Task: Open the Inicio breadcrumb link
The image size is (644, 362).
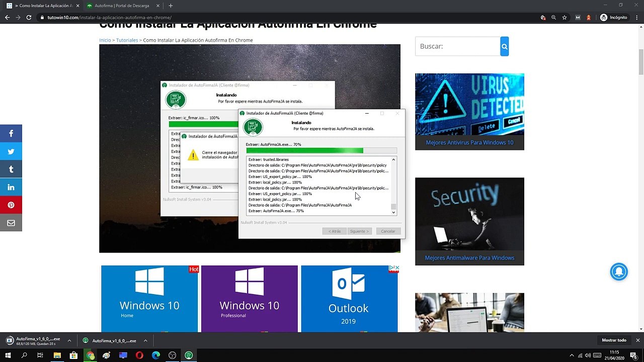Action: 105,40
